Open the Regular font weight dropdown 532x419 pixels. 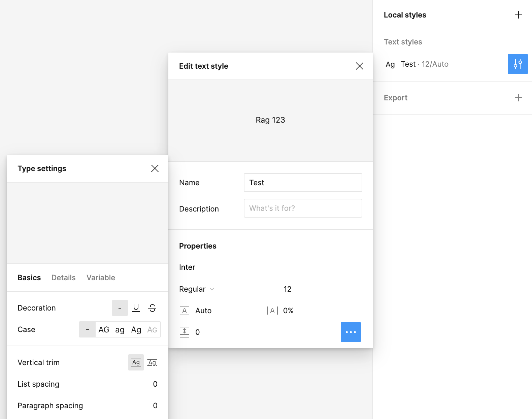197,289
